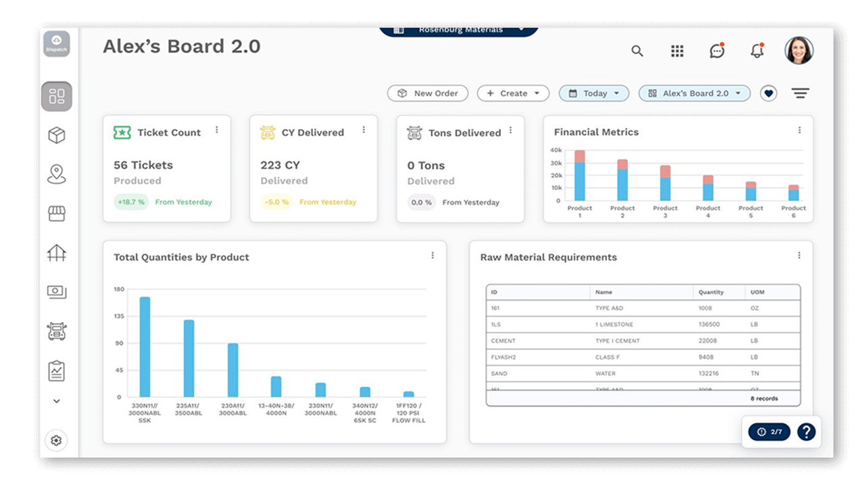Open the clipboard reports sidebar icon
Image resolution: width=868 pixels, height=488 pixels.
[57, 370]
